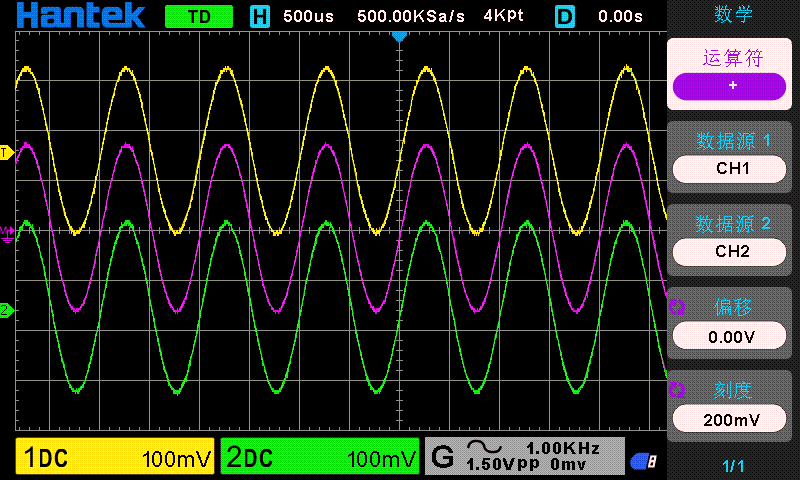Click the 1/1 menu page indicator
The height and width of the screenshot is (480, 800).
click(x=733, y=466)
